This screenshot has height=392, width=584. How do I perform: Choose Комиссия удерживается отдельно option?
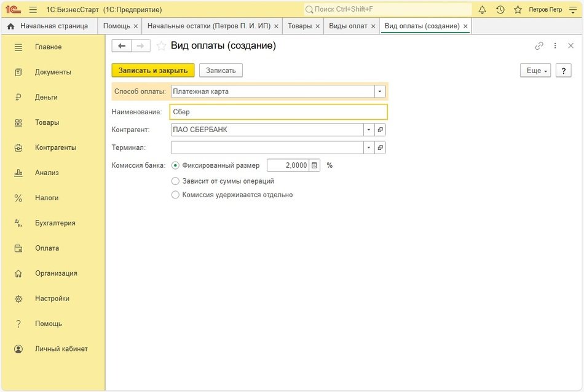tap(176, 195)
